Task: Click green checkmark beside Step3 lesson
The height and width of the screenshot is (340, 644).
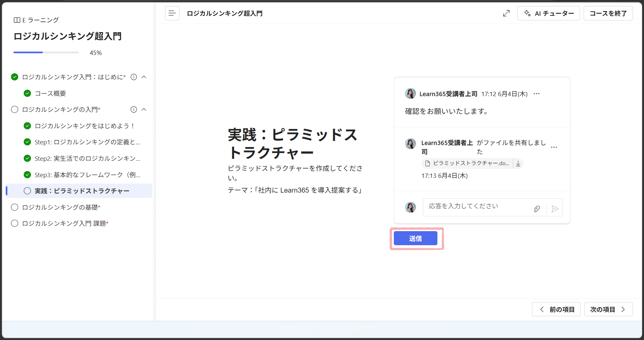Action: click(28, 175)
